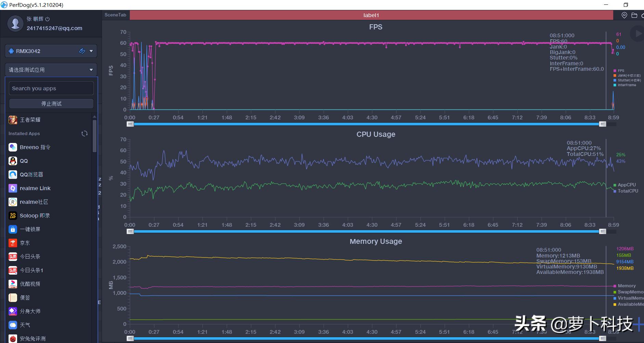The width and height of the screenshot is (644, 343).
Task: Select the 王者荣耀 app icon
Action: click(13, 120)
